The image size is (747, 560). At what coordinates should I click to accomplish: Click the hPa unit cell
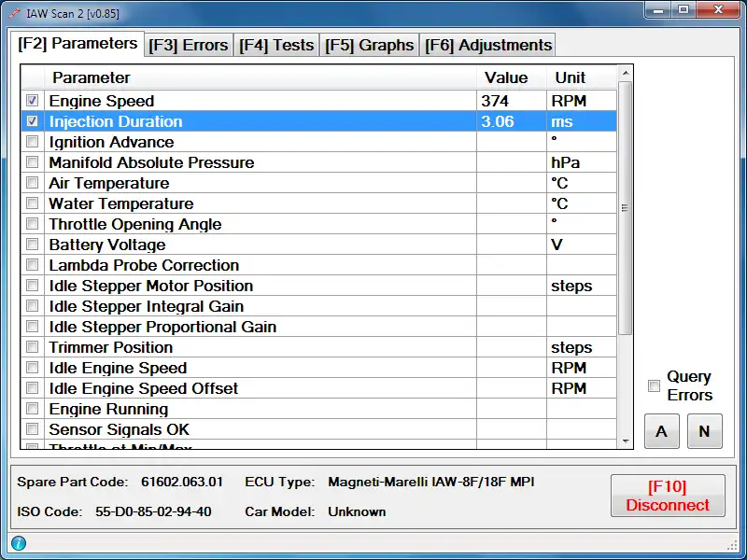pyautogui.click(x=582, y=162)
